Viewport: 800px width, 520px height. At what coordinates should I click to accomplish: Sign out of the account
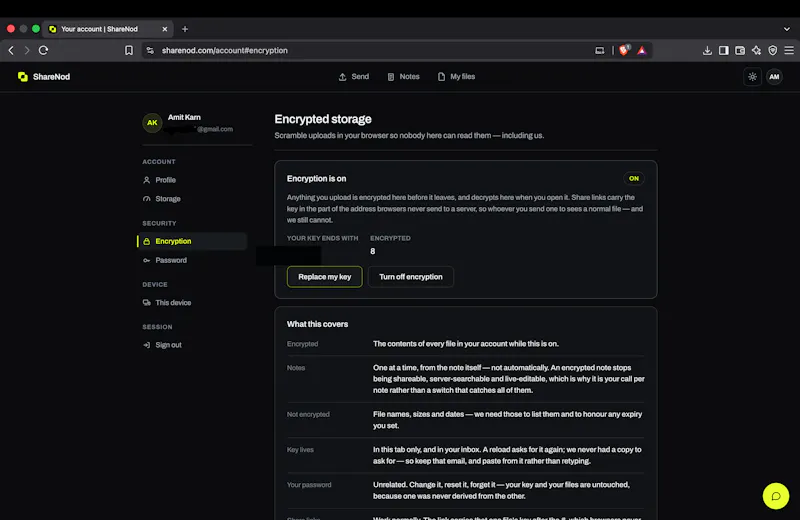(192, 345)
